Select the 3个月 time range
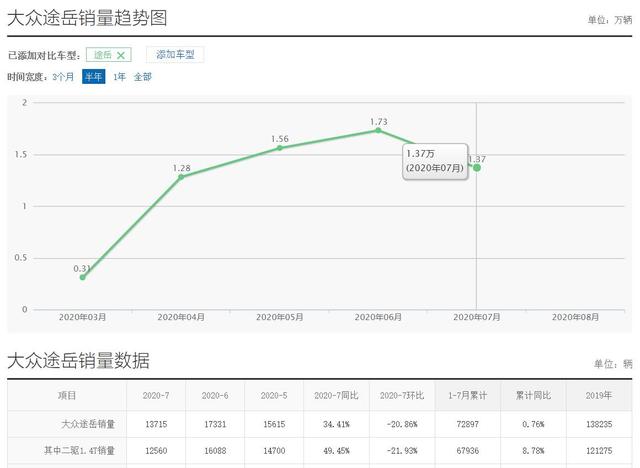 tap(63, 77)
